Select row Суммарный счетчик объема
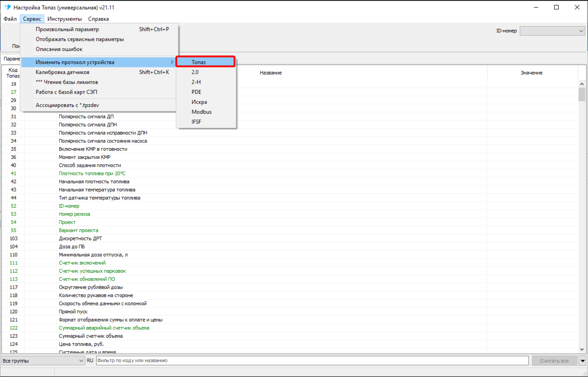 pyautogui.click(x=290, y=336)
